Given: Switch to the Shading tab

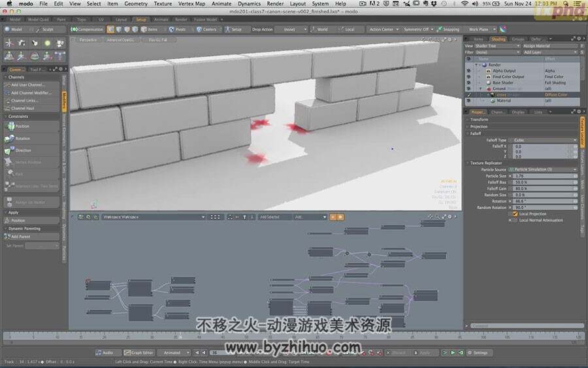Looking at the screenshot, I should (498, 39).
